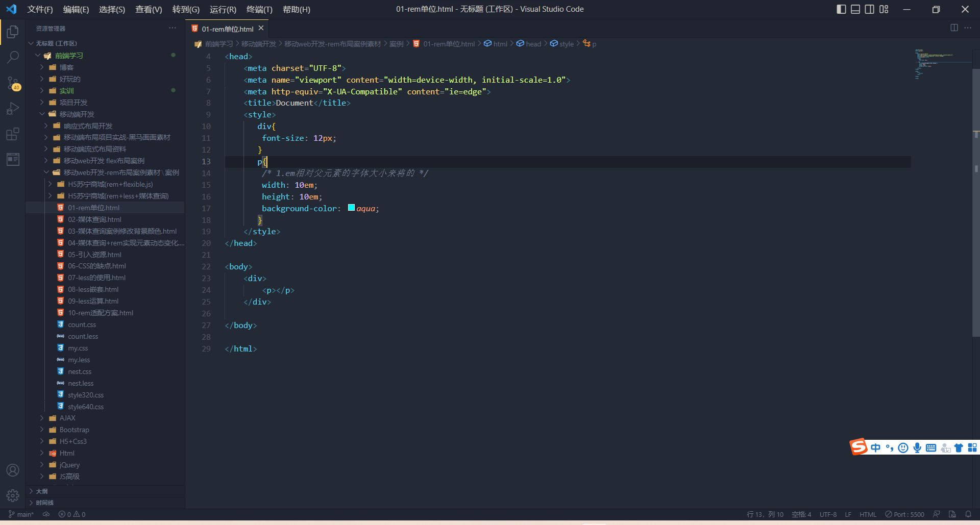The height and width of the screenshot is (525, 980).
Task: Click the Accounts icon in activity bar
Action: coord(12,470)
